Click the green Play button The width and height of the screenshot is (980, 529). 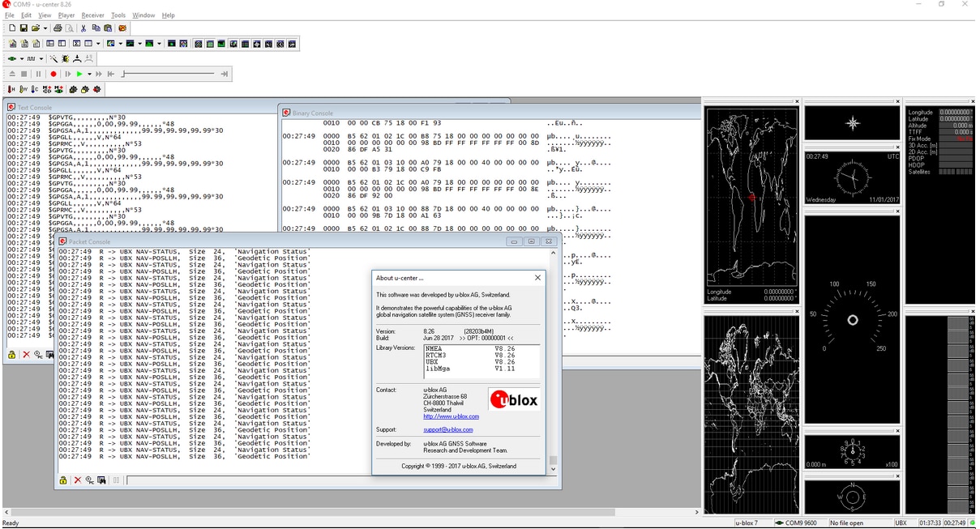click(79, 74)
